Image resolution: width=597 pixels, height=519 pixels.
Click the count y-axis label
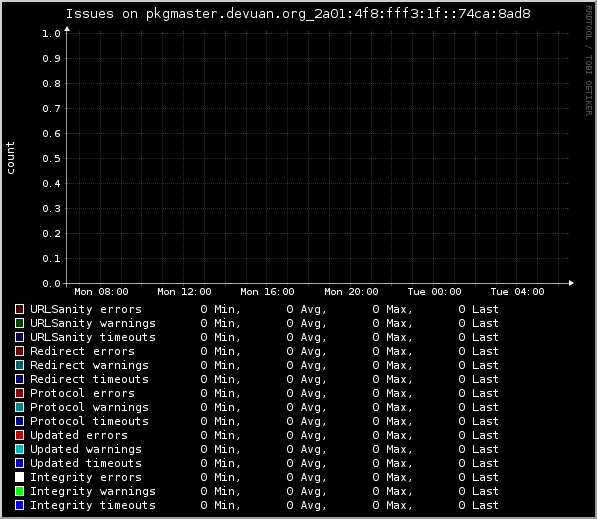point(10,158)
